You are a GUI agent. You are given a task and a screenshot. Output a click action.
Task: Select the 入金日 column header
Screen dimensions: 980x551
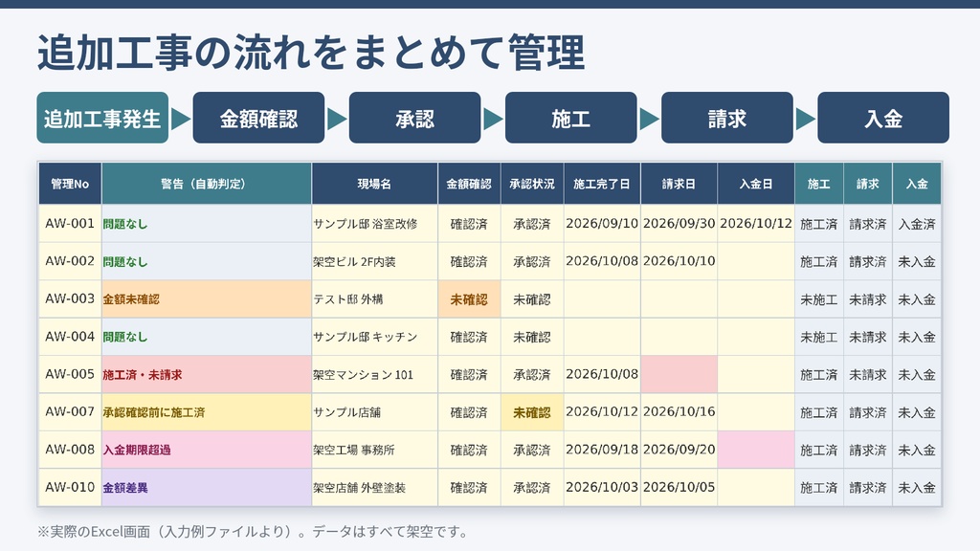pos(756,184)
